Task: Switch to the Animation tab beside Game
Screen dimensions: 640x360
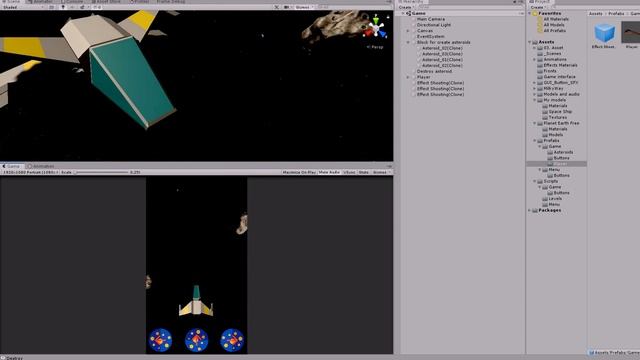Action: click(x=41, y=166)
